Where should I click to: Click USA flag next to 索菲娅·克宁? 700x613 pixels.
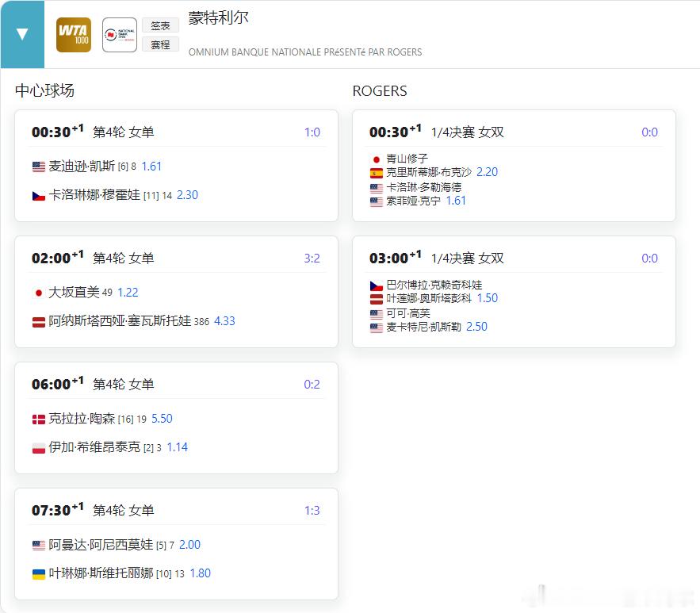click(377, 201)
